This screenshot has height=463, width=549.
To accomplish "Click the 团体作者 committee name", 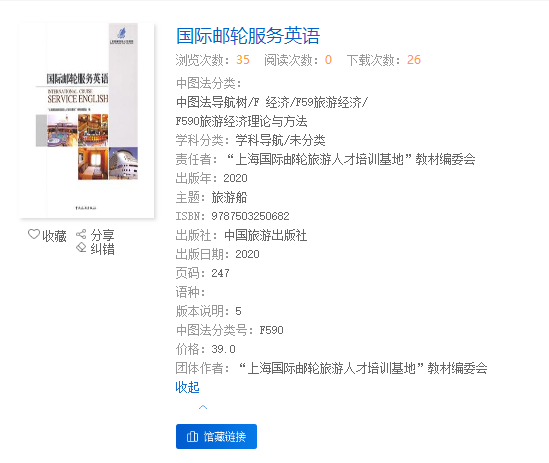I will pos(363,368).
